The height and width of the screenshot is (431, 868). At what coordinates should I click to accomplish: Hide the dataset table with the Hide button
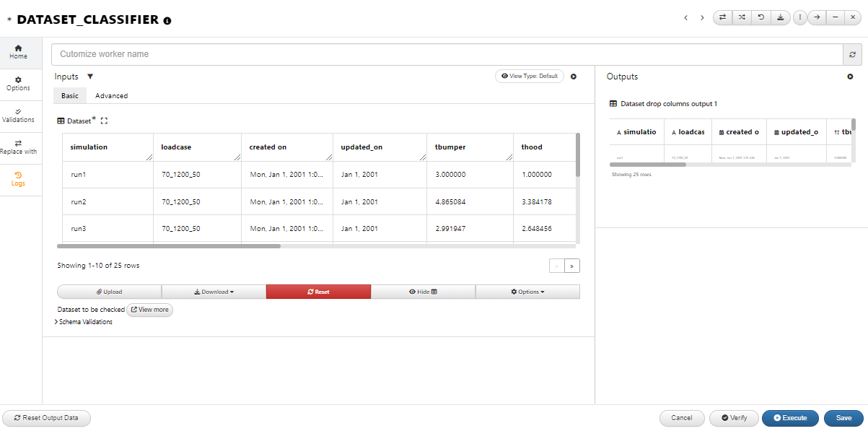pyautogui.click(x=424, y=292)
